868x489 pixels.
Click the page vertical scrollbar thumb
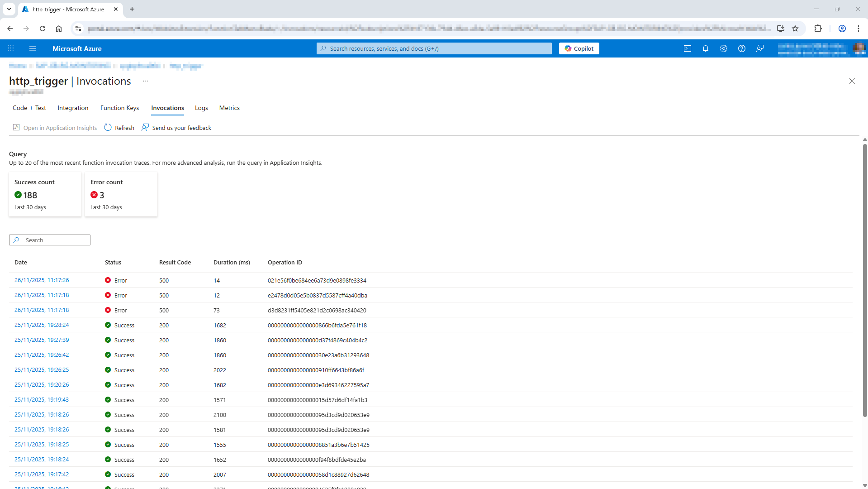coord(865,281)
